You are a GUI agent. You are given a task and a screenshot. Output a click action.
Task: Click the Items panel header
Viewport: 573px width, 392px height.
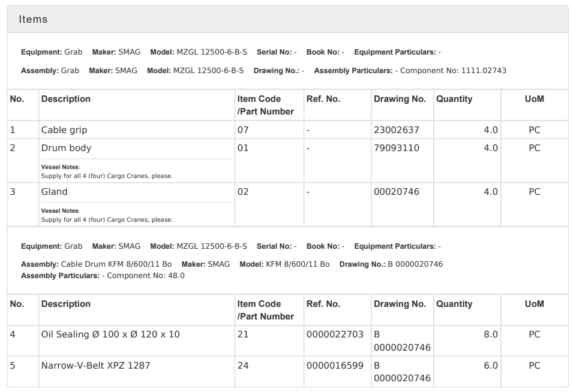(x=34, y=20)
